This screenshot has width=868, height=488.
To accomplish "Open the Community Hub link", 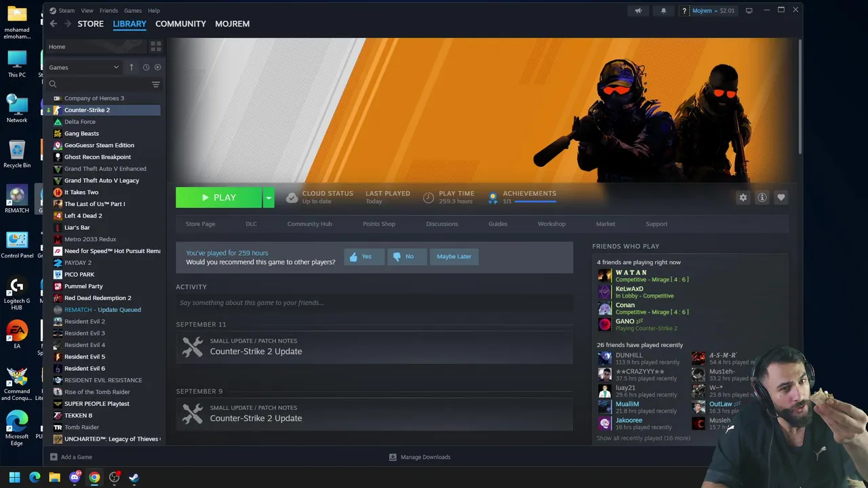I will (309, 224).
